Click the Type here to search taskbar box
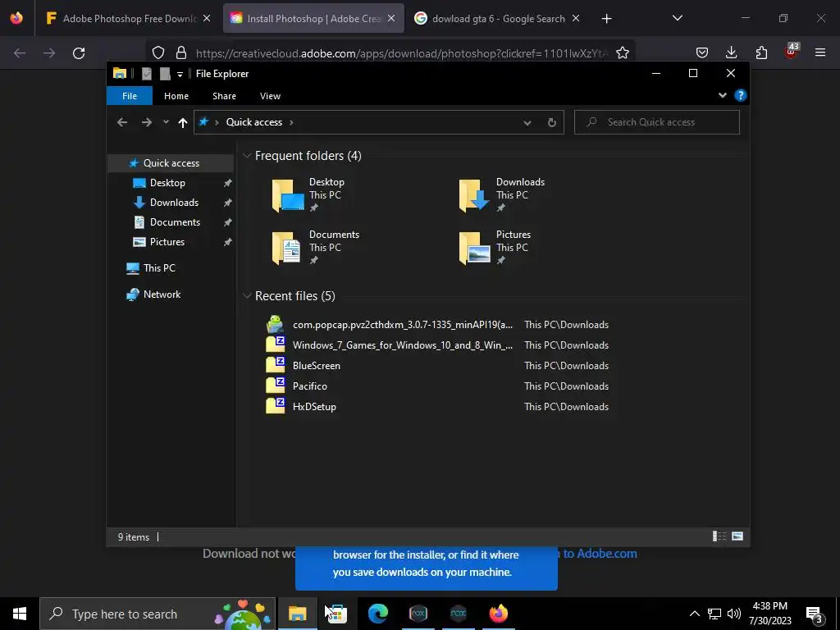Screen dimensions: 840x630 (157, 614)
